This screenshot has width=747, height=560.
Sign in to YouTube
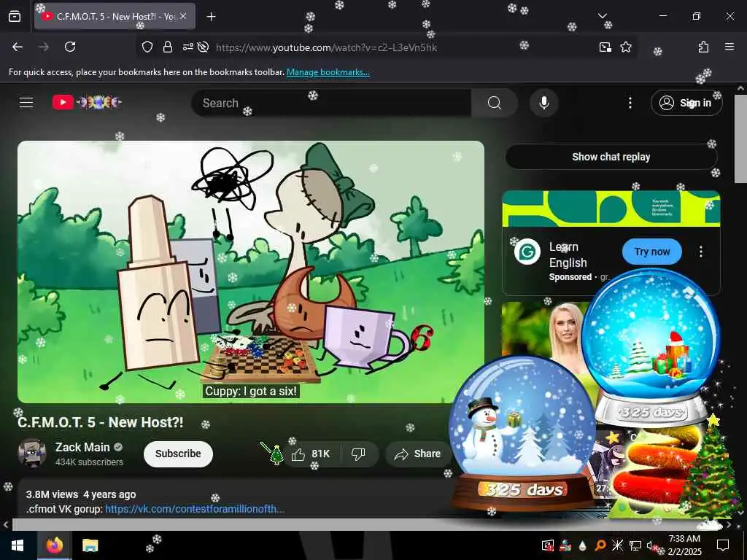click(686, 103)
